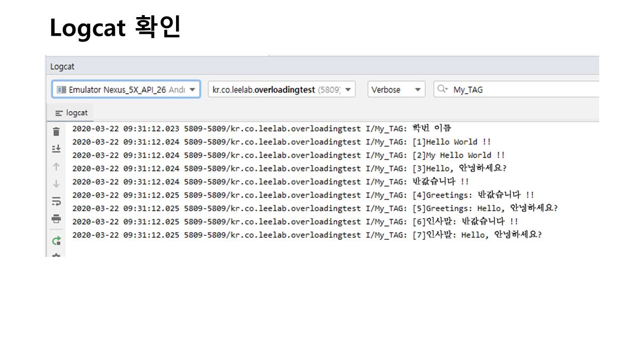This screenshot has height=362, width=644.
Task: Toggle soft-wrap for log lines
Action: click(x=56, y=202)
